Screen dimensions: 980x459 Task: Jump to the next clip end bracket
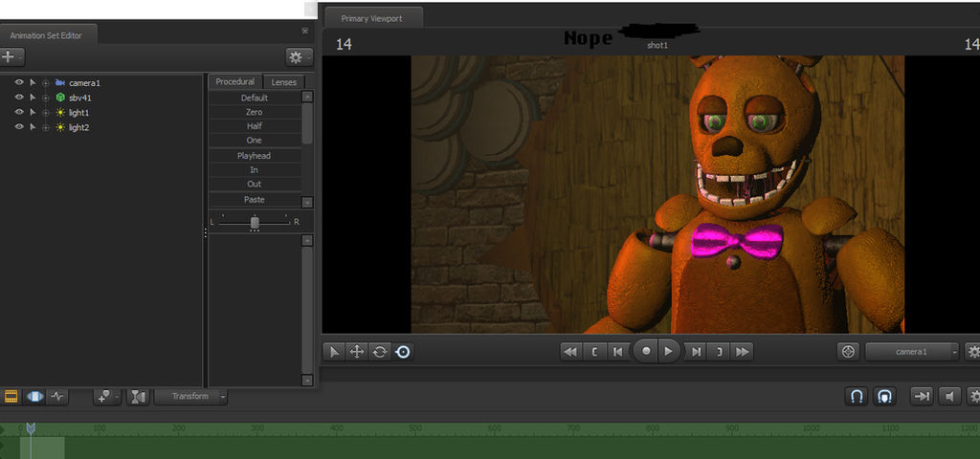pos(720,352)
